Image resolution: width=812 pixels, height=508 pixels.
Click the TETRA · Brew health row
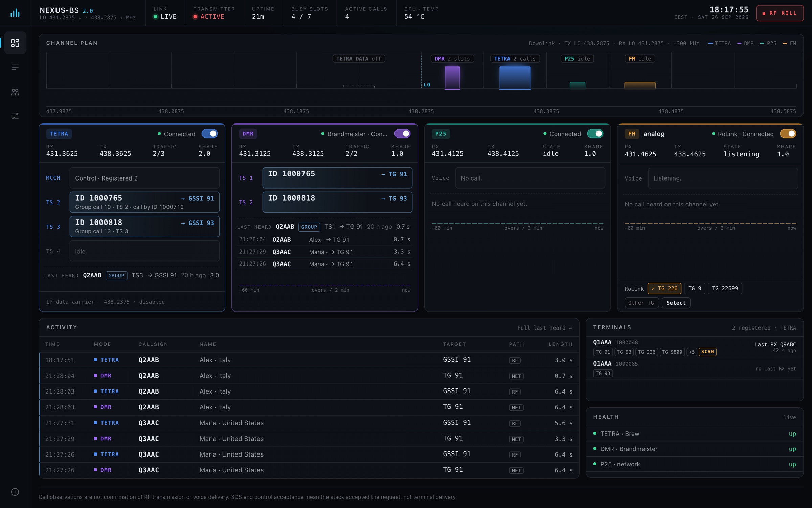[694, 433]
